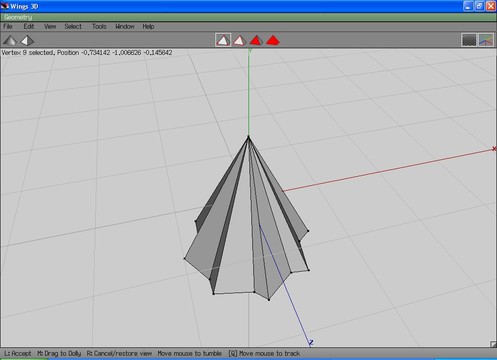Click the cone apex vertex
This screenshot has width=497, height=360.
point(248,136)
